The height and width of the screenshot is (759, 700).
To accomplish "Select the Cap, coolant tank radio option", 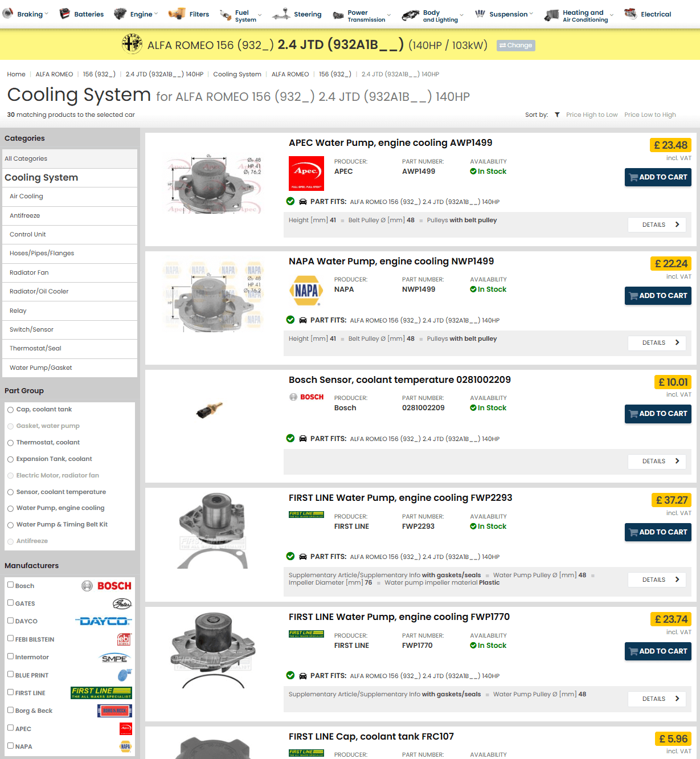I will (x=10, y=410).
